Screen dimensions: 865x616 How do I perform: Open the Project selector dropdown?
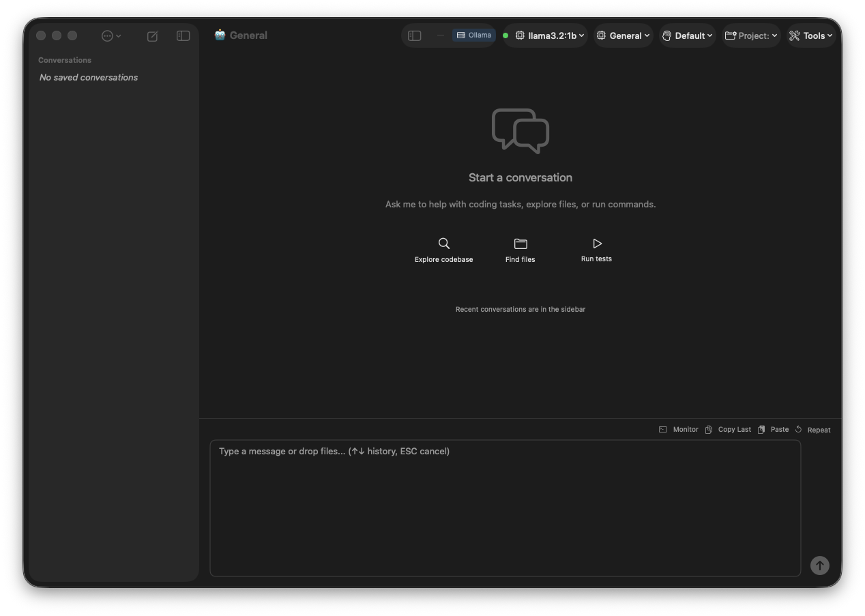[x=750, y=35]
